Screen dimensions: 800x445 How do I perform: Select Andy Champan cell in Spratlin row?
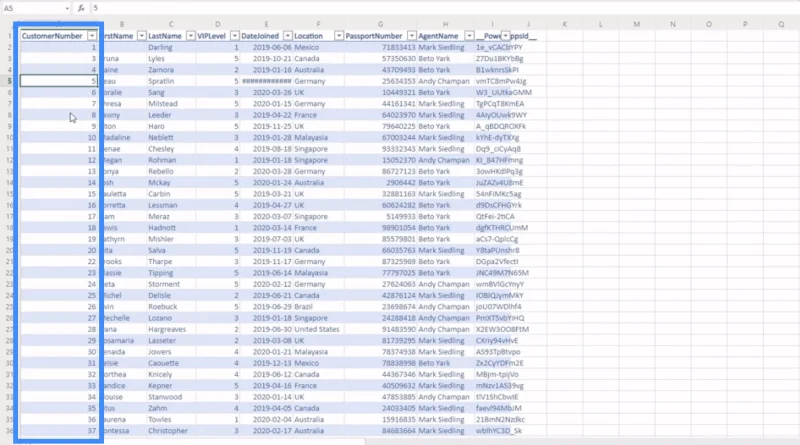pos(445,81)
